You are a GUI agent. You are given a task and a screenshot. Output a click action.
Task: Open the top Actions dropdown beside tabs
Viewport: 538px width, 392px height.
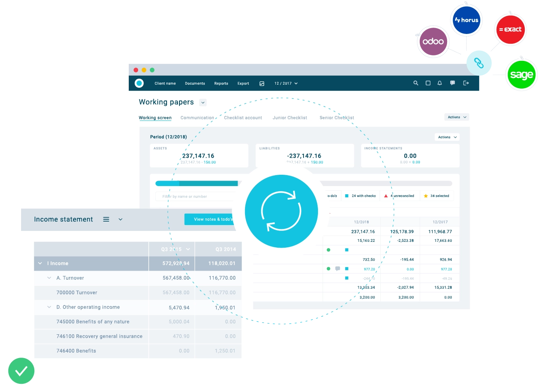(456, 117)
